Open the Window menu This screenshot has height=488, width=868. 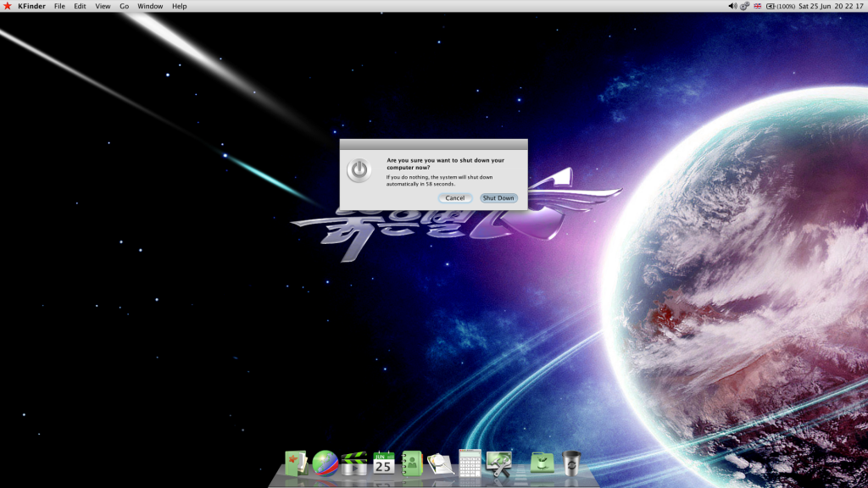149,6
